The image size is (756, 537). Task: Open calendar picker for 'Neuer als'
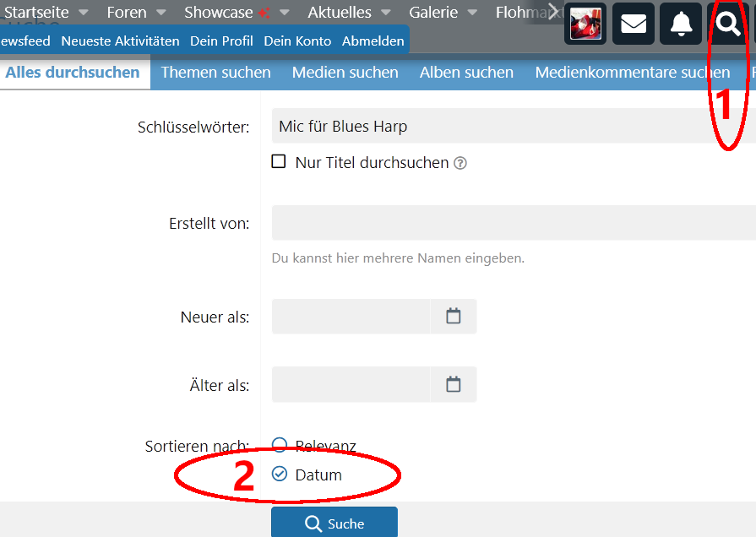pos(454,317)
